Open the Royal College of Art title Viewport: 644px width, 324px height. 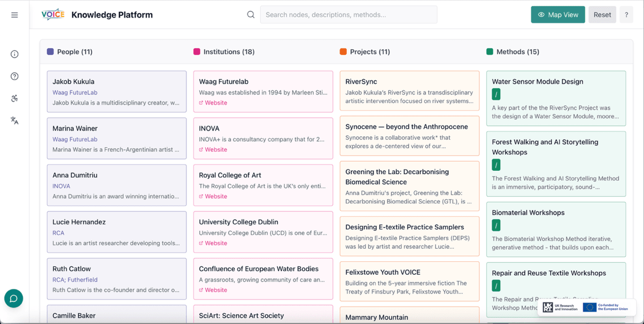coord(230,175)
